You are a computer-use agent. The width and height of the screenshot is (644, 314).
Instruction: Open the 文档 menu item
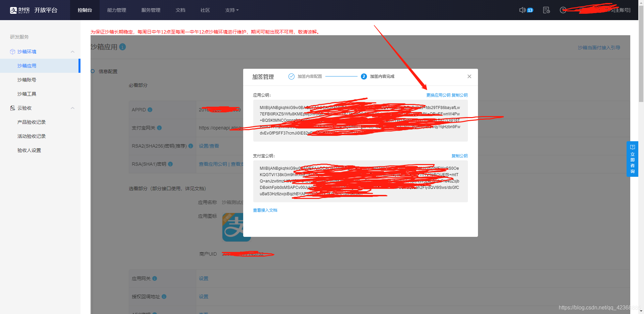[180, 10]
